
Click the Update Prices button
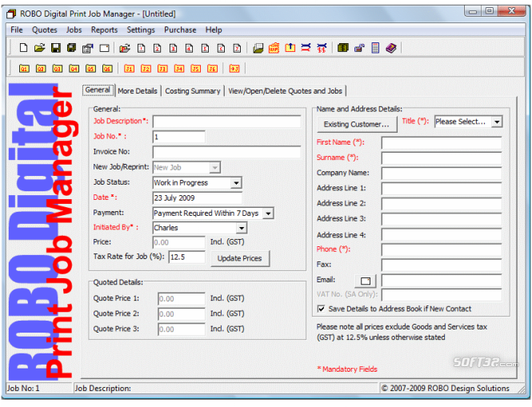click(x=239, y=258)
